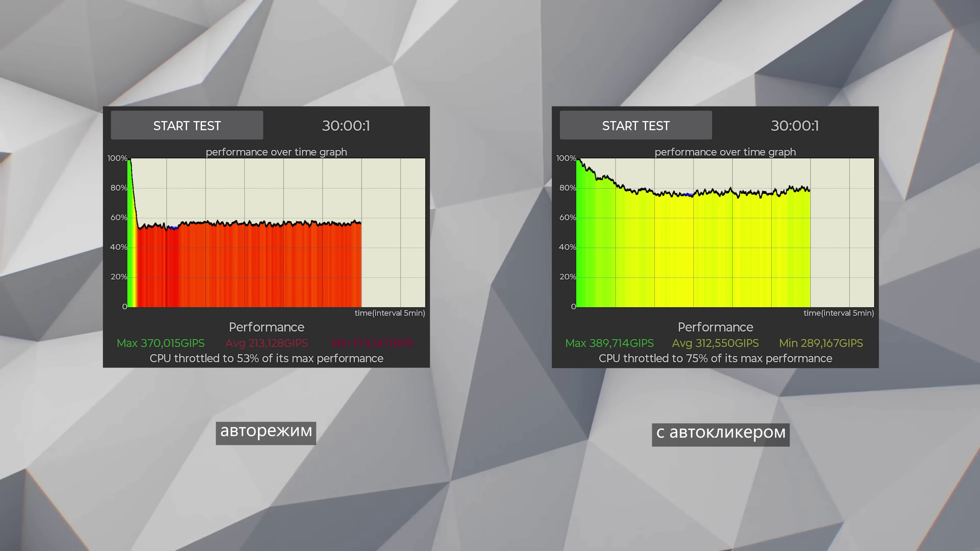Click 20% axis label on right graph
Image resolution: width=980 pixels, height=551 pixels.
tap(568, 277)
